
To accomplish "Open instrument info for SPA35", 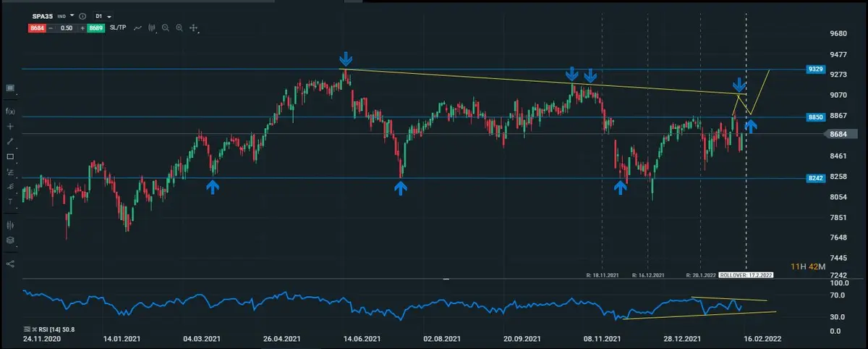I will point(82,16).
